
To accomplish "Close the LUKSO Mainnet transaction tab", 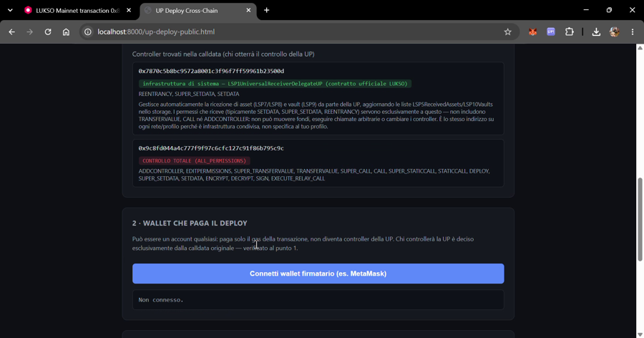I will coord(129,10).
